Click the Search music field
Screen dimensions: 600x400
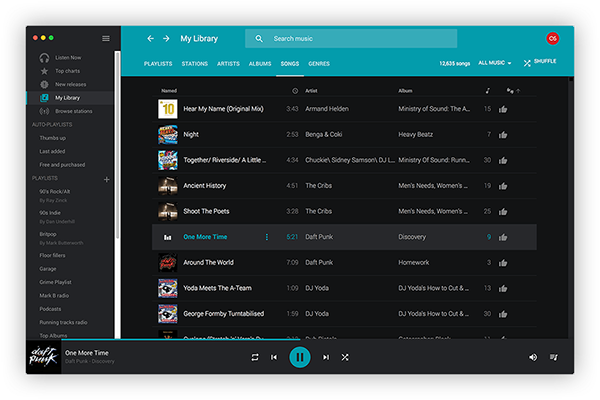coord(351,39)
